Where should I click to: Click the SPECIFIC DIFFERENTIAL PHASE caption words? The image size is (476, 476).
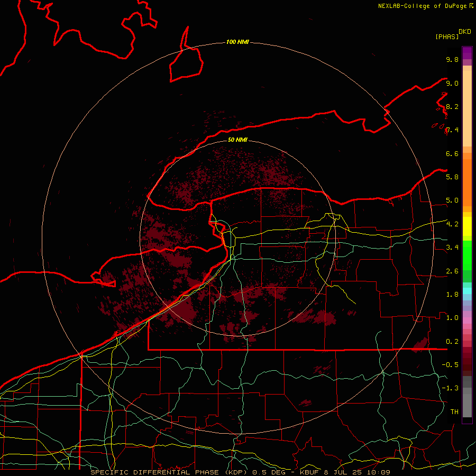[x=154, y=472]
